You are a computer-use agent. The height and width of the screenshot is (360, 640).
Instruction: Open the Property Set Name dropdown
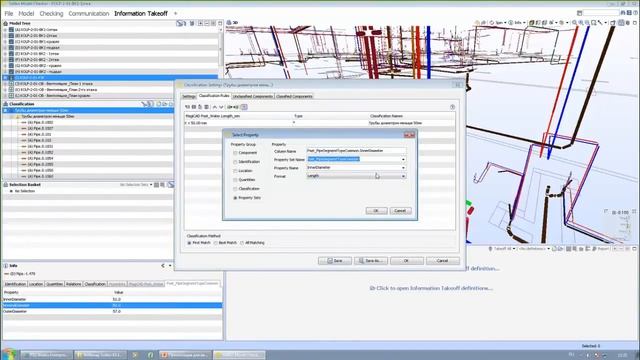403,159
